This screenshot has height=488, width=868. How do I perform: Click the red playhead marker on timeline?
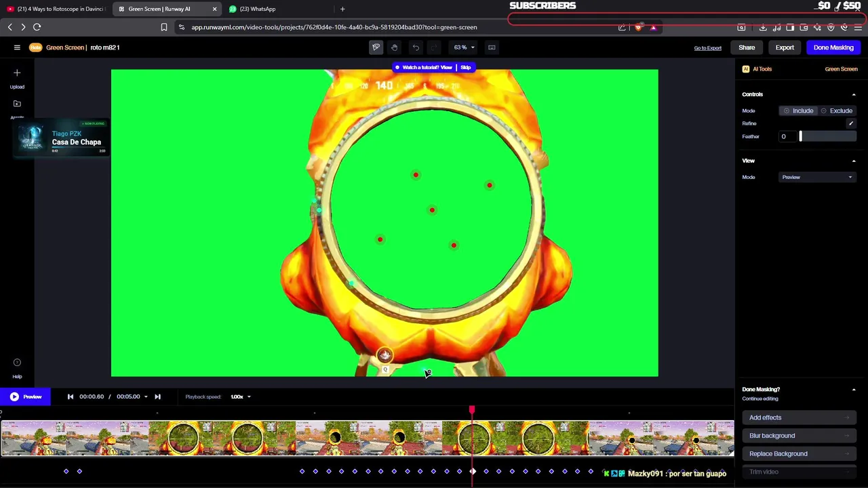[472, 410]
